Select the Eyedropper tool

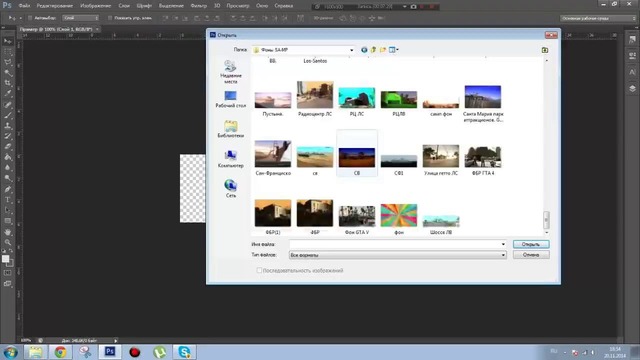click(8, 94)
